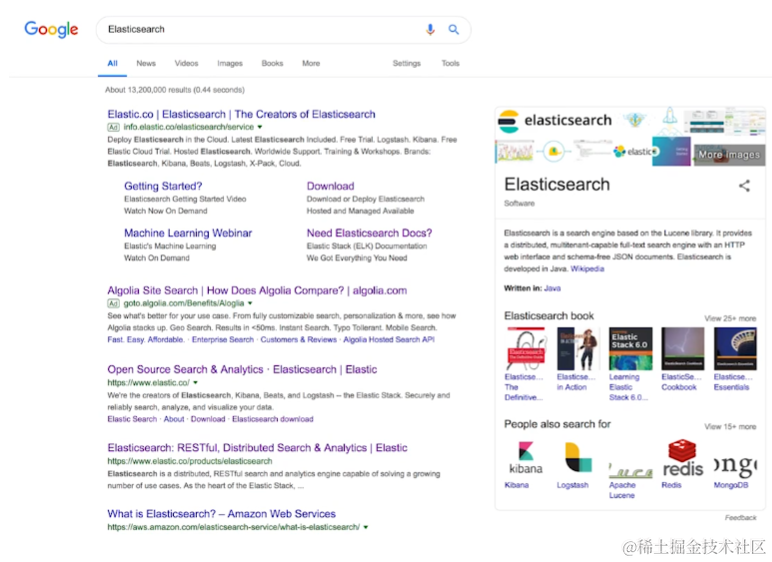Open Elasticsearch: RESTful, Distributed Search result
This screenshot has height=562, width=772.
(x=257, y=448)
